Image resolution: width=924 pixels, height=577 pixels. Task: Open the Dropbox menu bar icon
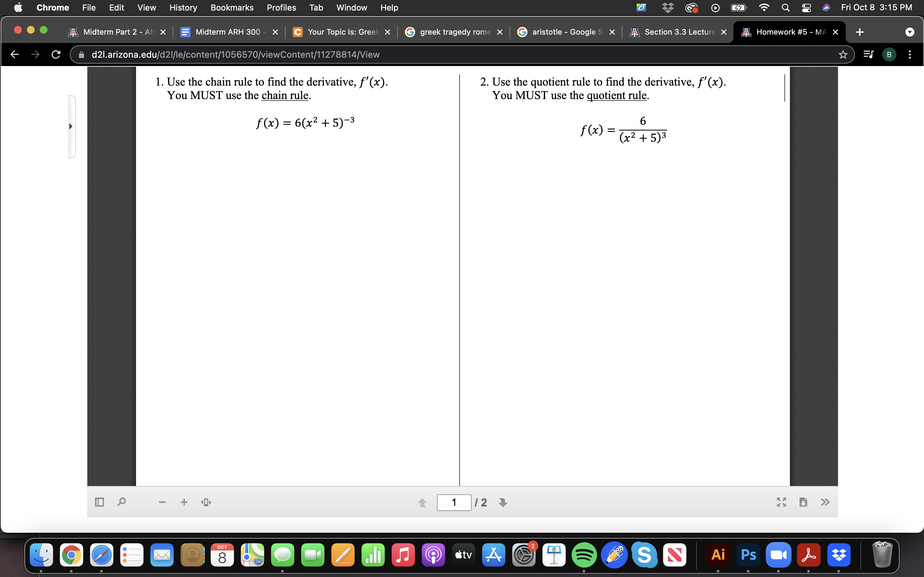[x=668, y=8]
